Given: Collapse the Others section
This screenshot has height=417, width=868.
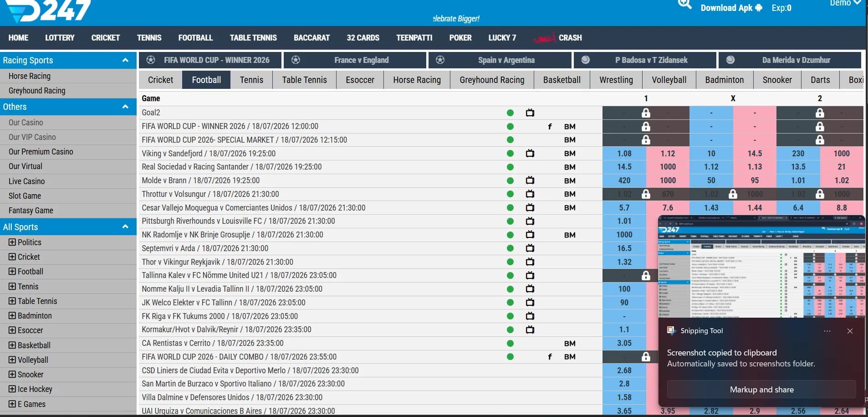Looking at the screenshot, I should tap(125, 107).
